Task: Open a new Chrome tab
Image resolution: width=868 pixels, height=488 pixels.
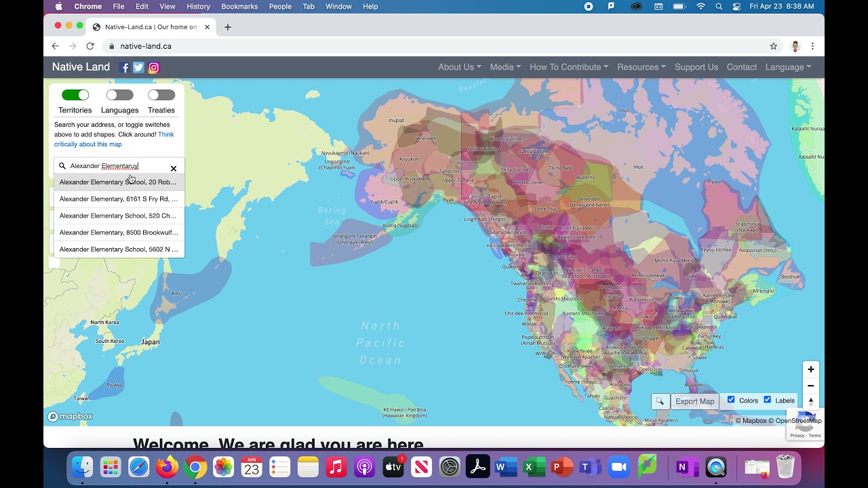Action: pyautogui.click(x=228, y=27)
